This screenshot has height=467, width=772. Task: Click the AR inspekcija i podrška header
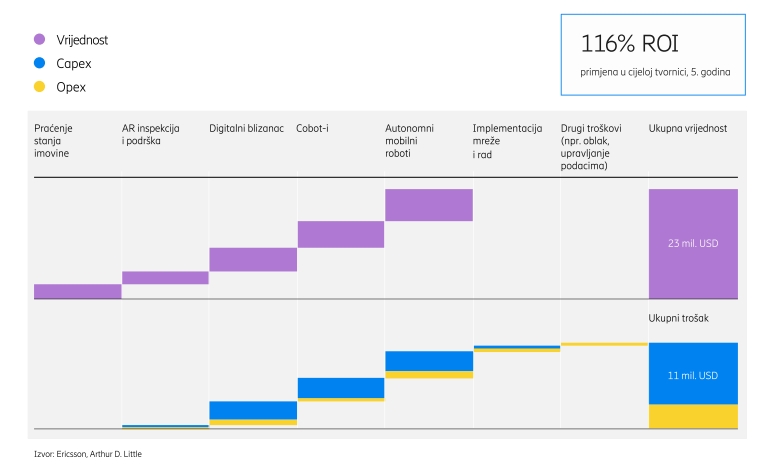pyautogui.click(x=150, y=135)
